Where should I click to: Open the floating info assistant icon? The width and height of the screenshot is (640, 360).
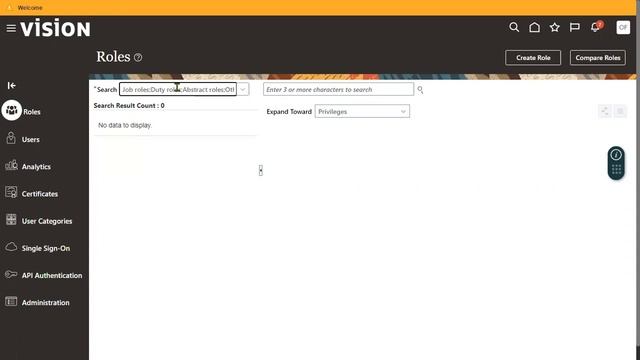click(616, 155)
